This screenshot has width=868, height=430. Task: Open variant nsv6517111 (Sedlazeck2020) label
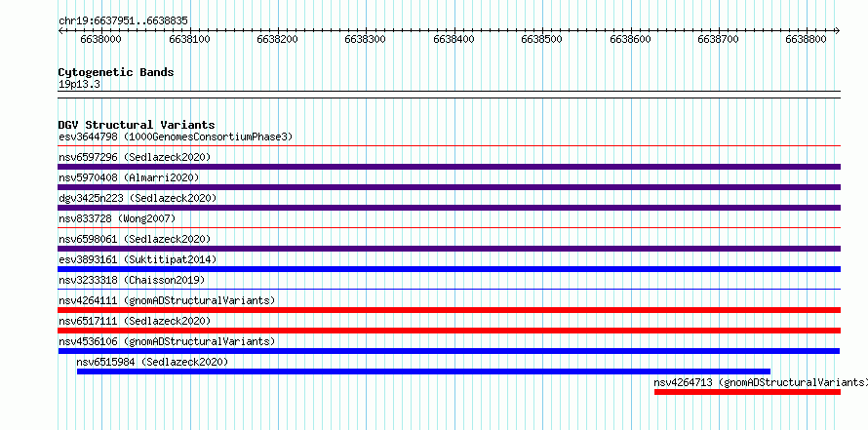pyautogui.click(x=135, y=321)
